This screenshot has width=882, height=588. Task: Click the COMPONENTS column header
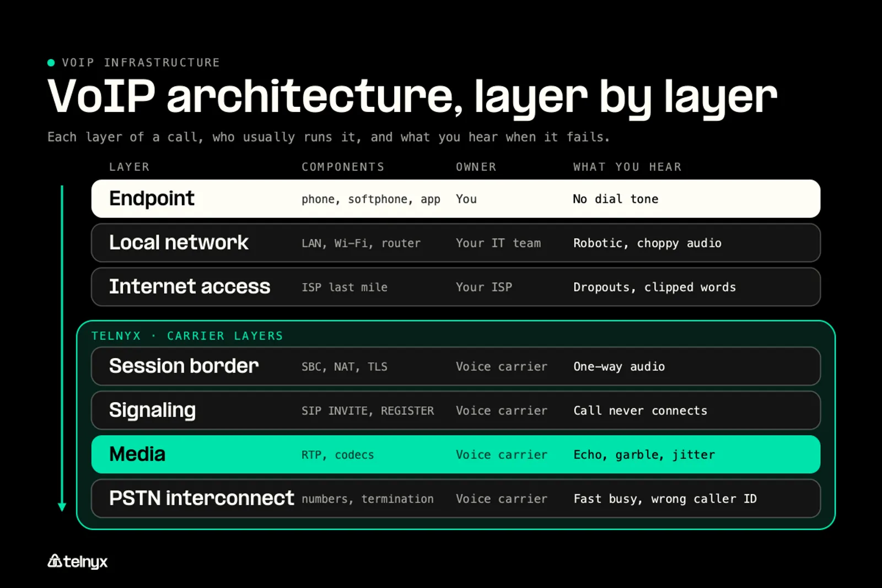point(343,167)
